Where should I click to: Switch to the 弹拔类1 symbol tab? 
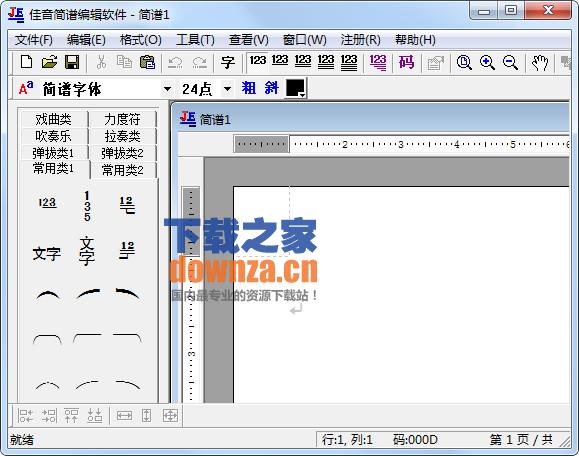[54, 153]
